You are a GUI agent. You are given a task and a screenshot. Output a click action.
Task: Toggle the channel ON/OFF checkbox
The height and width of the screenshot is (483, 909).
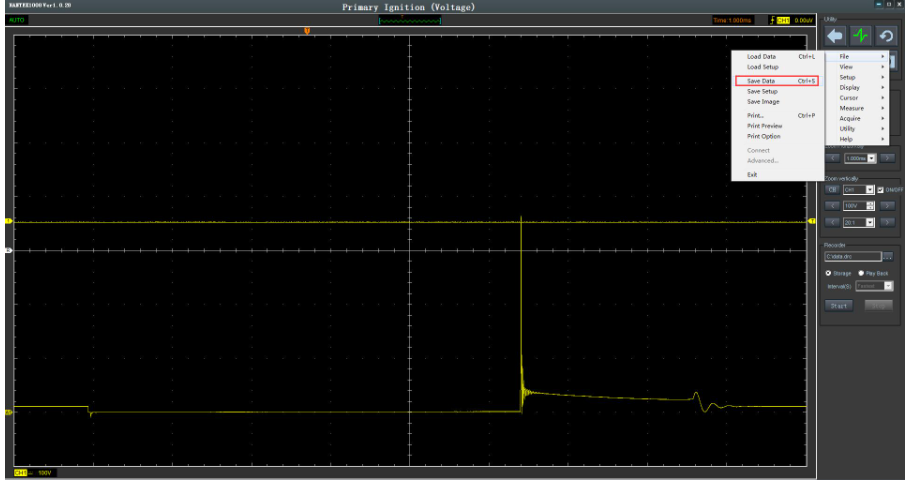(x=881, y=190)
